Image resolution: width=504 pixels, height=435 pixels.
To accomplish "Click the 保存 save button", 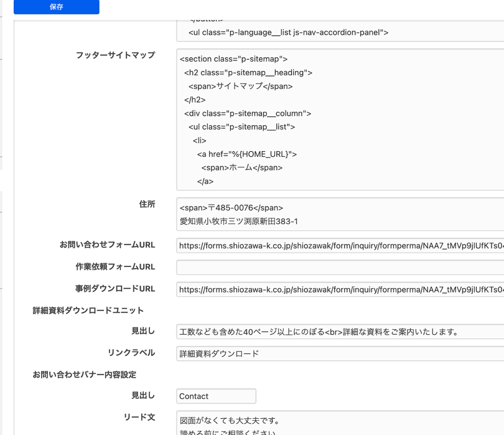I will pyautogui.click(x=56, y=7).
